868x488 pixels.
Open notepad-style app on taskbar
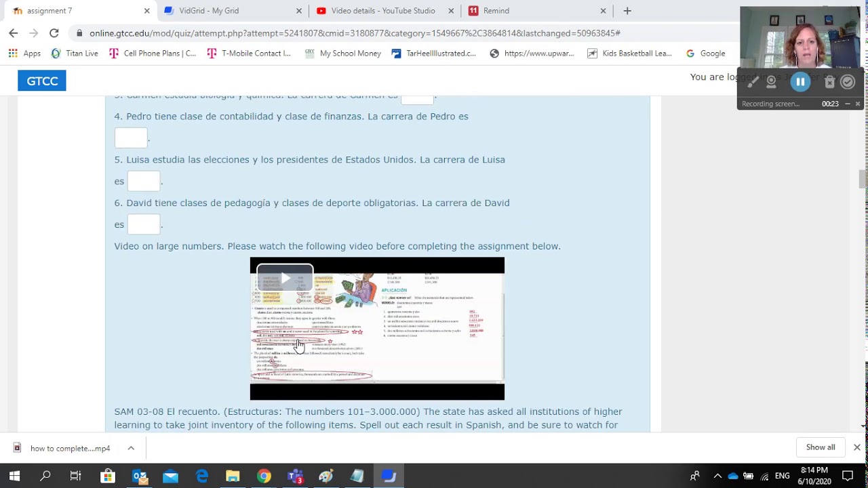point(357,476)
